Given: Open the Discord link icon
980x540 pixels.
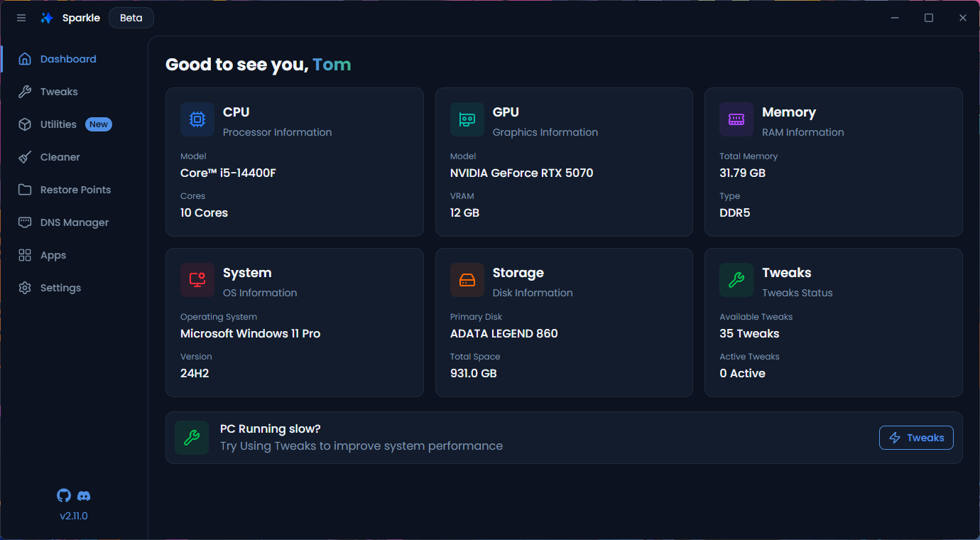Looking at the screenshot, I should click(84, 496).
